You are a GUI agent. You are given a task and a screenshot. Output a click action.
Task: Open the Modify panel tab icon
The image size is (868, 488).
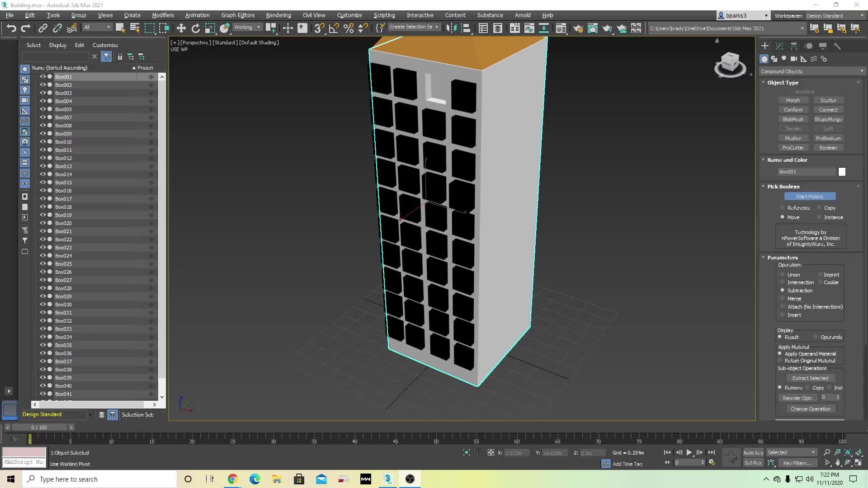(779, 46)
